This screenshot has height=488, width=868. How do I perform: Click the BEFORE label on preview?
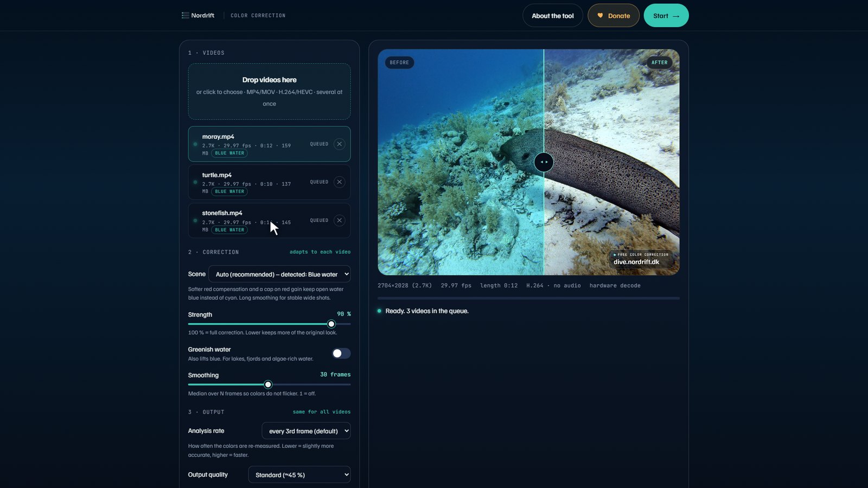[399, 62]
